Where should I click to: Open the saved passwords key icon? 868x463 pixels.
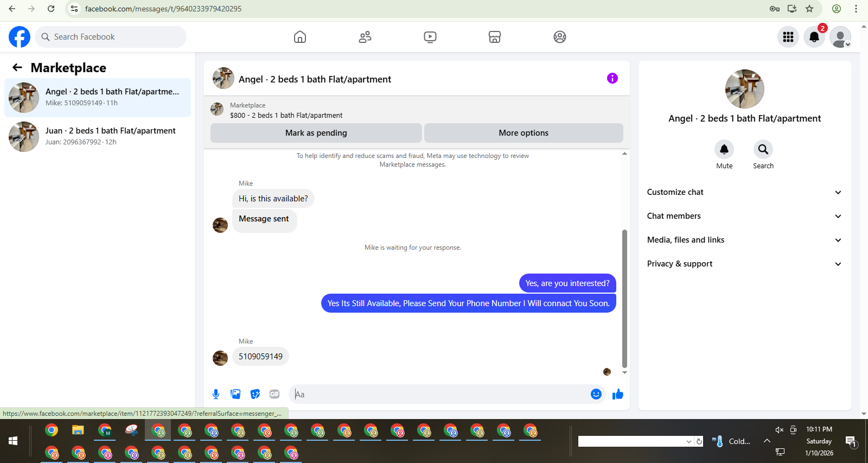[x=775, y=9]
